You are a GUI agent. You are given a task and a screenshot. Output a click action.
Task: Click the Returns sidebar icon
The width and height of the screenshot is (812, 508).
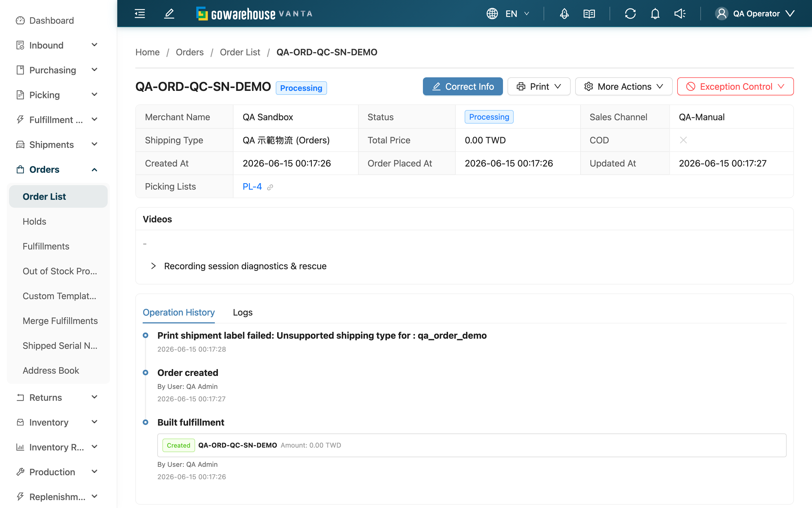point(20,397)
